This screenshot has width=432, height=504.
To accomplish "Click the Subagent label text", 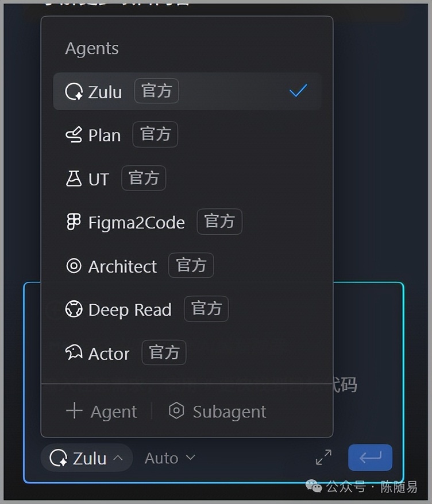I will pos(229,412).
